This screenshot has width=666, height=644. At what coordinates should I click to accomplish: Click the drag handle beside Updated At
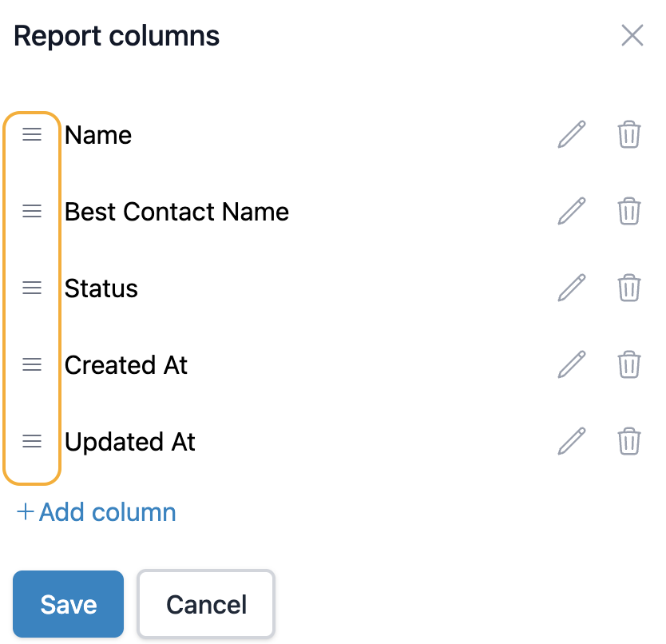point(32,442)
